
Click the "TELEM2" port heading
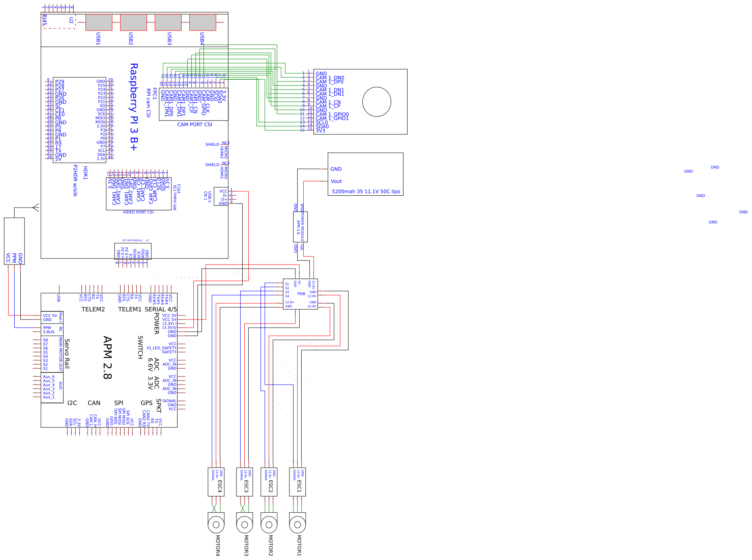click(93, 309)
